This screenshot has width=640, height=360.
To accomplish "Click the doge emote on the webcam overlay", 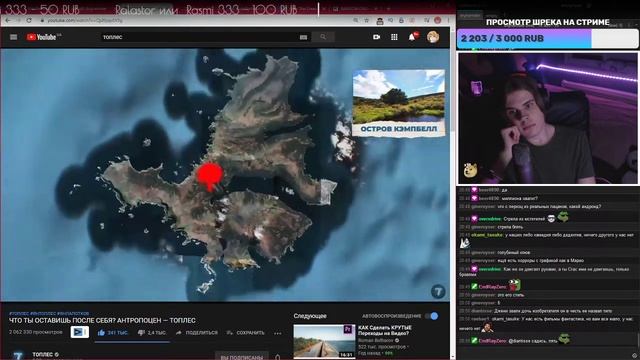I will pyautogui.click(x=471, y=170).
